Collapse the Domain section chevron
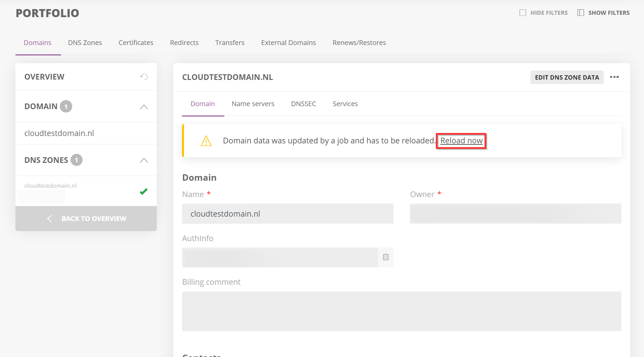 (x=144, y=107)
